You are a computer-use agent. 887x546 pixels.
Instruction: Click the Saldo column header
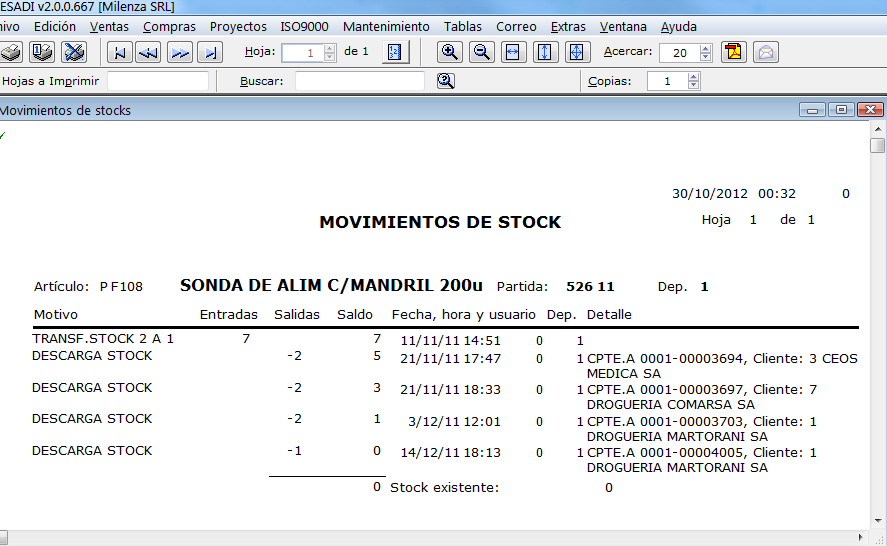355,315
